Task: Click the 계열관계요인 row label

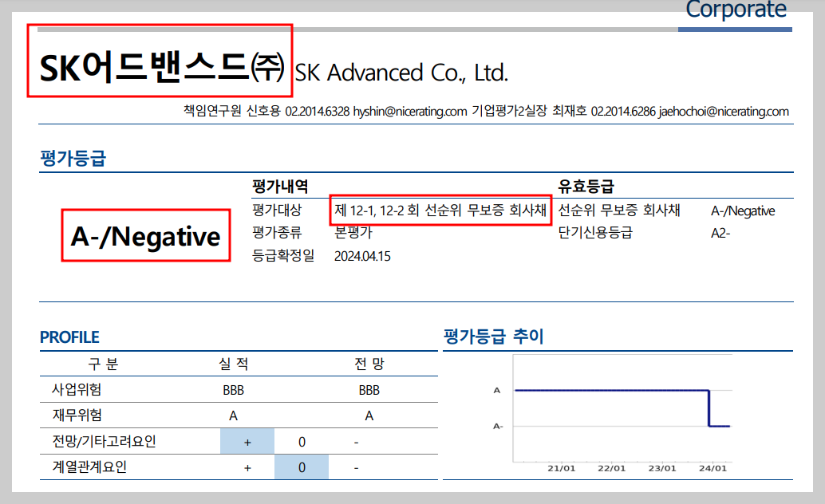Action: 89,467
